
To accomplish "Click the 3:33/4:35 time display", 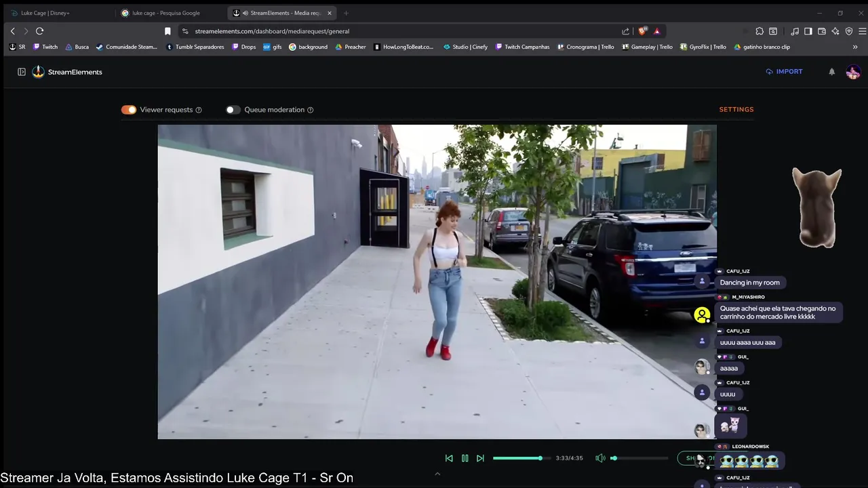I will (569, 458).
